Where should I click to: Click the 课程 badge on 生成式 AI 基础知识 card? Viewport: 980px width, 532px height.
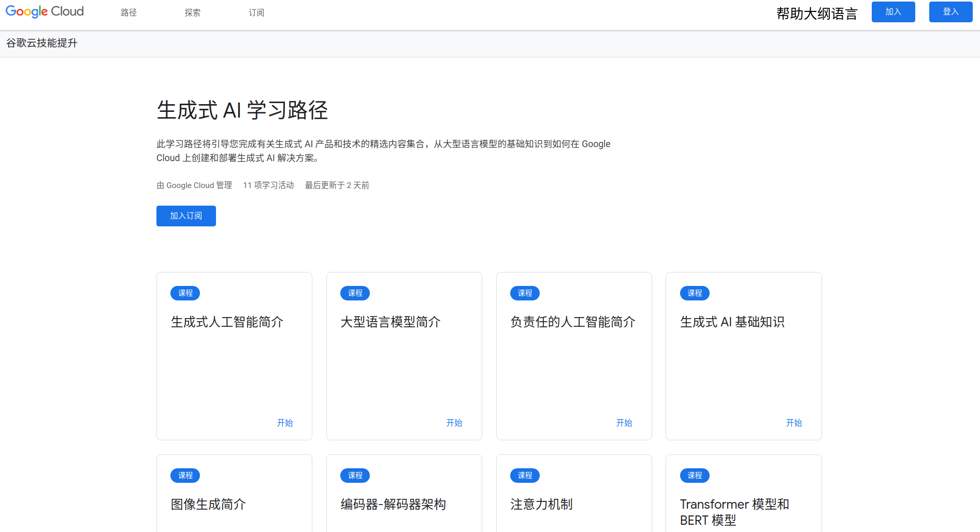tap(695, 293)
